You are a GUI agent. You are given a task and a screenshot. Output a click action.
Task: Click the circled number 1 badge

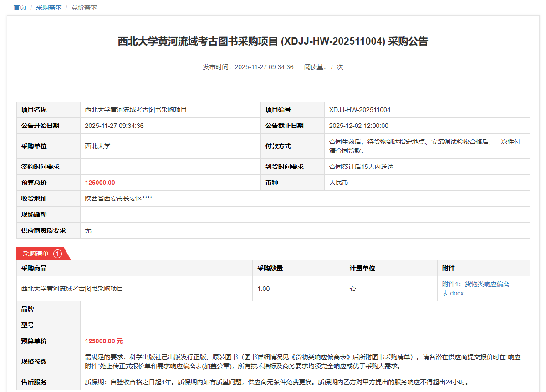(x=57, y=254)
